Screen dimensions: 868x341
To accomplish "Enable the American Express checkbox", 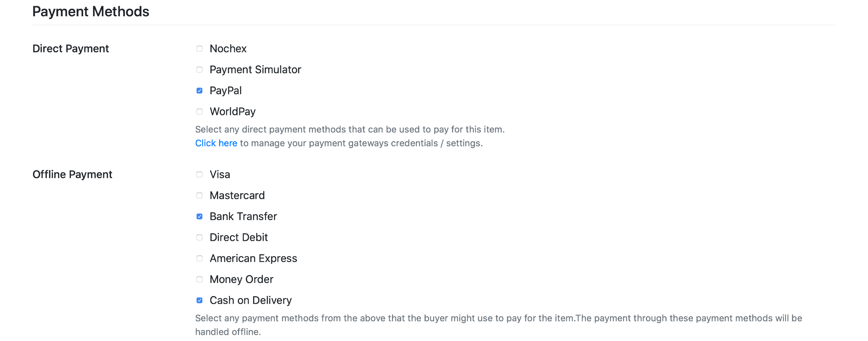I will tap(199, 259).
